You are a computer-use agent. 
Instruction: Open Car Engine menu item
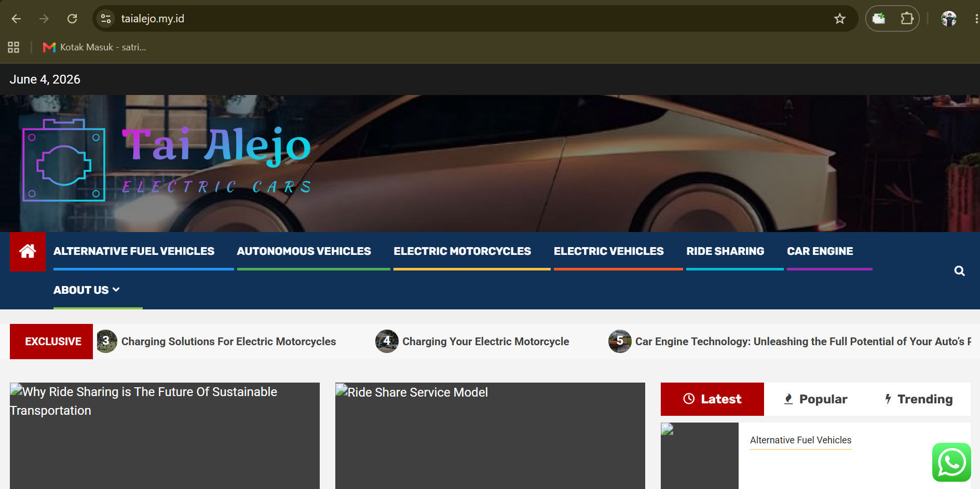tap(820, 251)
